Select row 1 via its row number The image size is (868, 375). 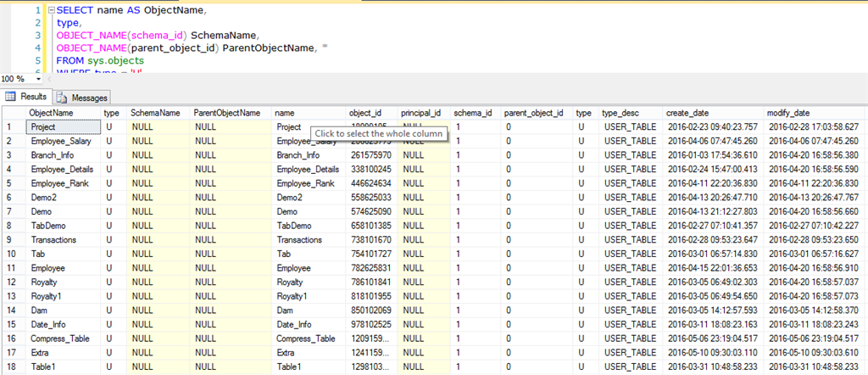(x=11, y=127)
